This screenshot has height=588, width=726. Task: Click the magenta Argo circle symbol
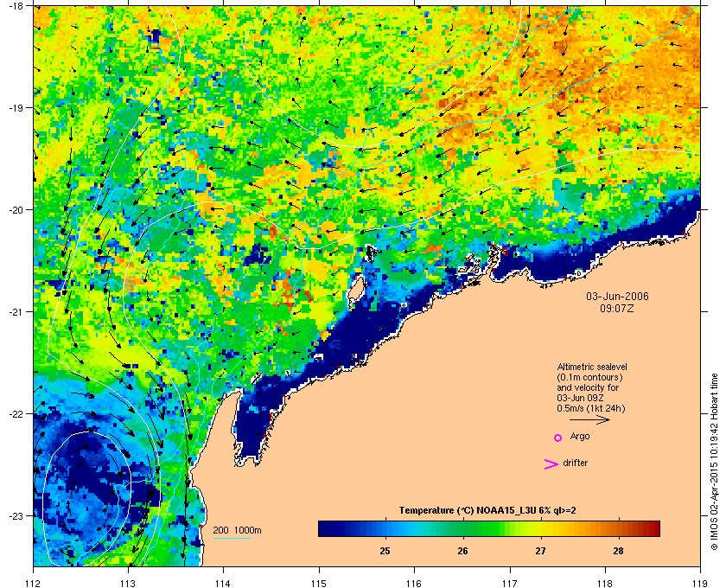tap(558, 438)
